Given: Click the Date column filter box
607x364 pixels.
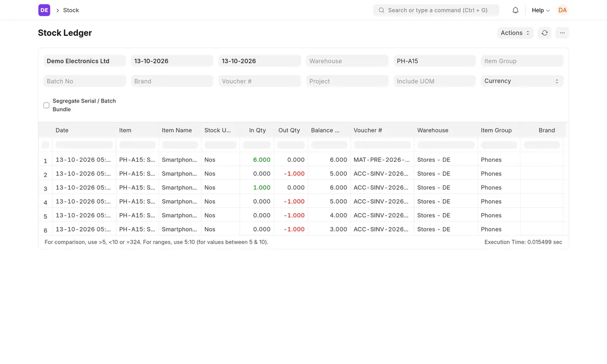Looking at the screenshot, I should [x=84, y=145].
